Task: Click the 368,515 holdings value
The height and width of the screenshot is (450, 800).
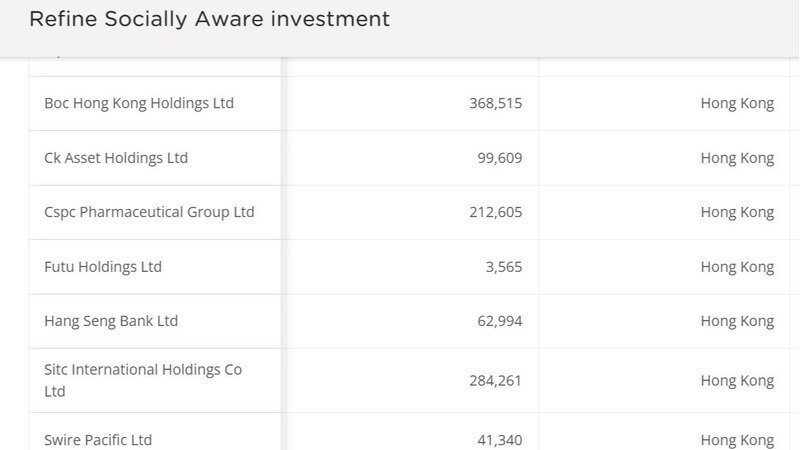Action: click(x=495, y=103)
